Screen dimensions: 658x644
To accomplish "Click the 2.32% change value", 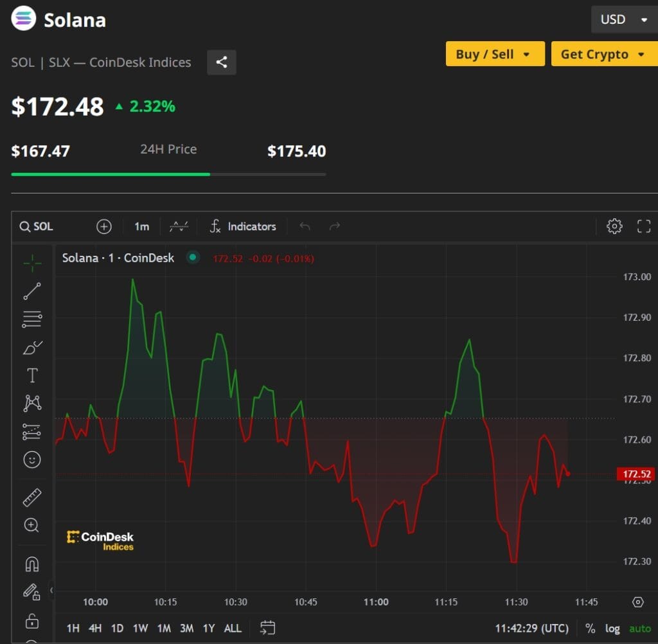I will click(x=152, y=106).
